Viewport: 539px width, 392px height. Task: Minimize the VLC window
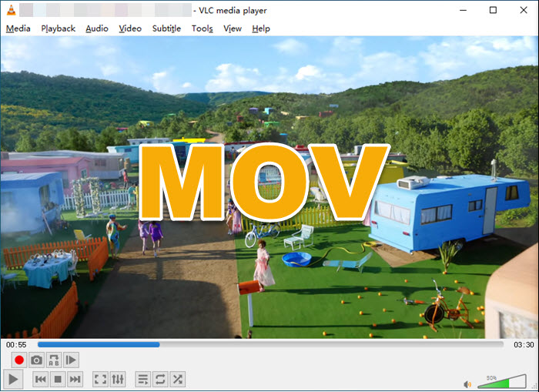[x=463, y=10]
